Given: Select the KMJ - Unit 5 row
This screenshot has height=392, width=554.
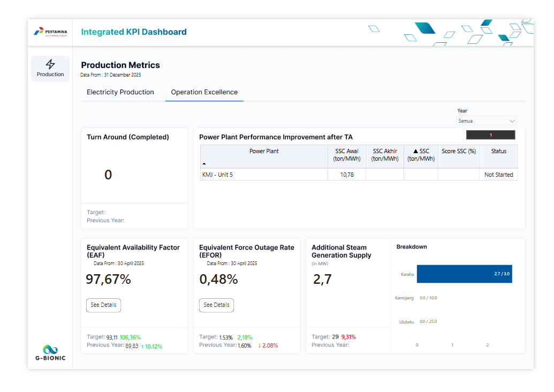Looking at the screenshot, I should coord(263,175).
